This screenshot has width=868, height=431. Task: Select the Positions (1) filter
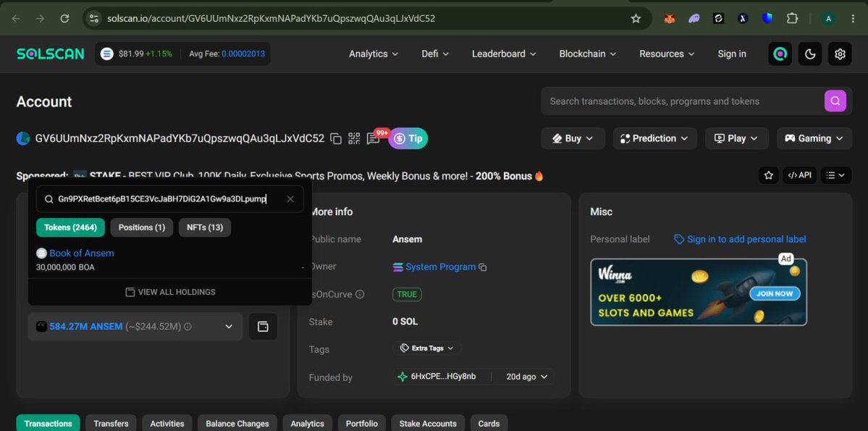point(142,227)
